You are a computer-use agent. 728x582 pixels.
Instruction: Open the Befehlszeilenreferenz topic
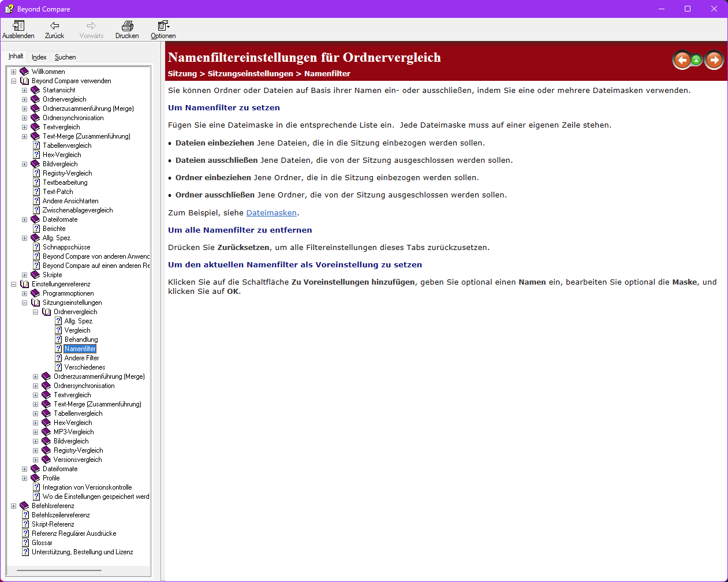coord(61,515)
